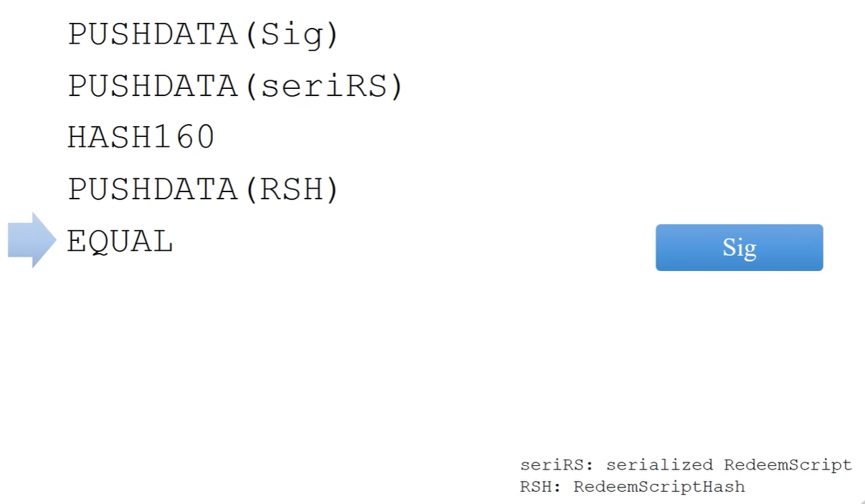This screenshot has height=504, width=865.
Task: Click the PUSHDATA(Sig) script line
Action: [x=203, y=34]
